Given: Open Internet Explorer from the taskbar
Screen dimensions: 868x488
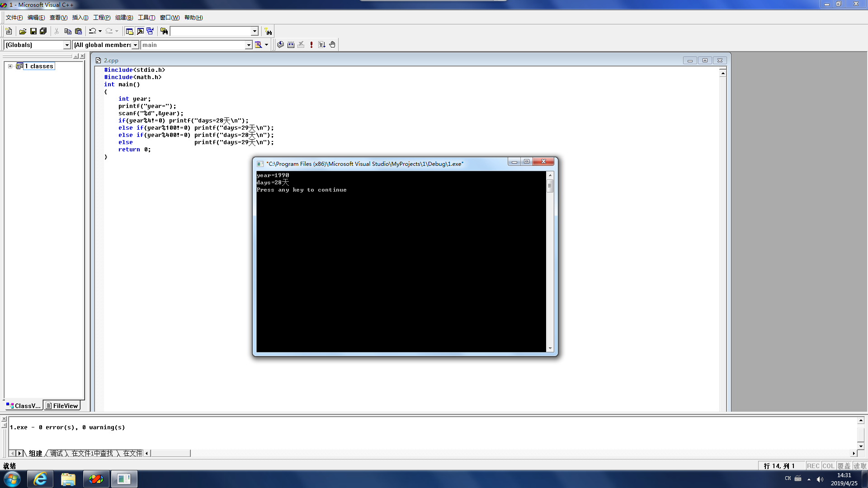Looking at the screenshot, I should [40, 479].
